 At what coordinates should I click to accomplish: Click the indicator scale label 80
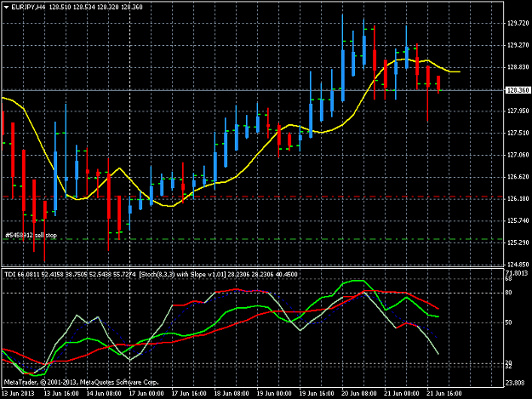(508, 293)
